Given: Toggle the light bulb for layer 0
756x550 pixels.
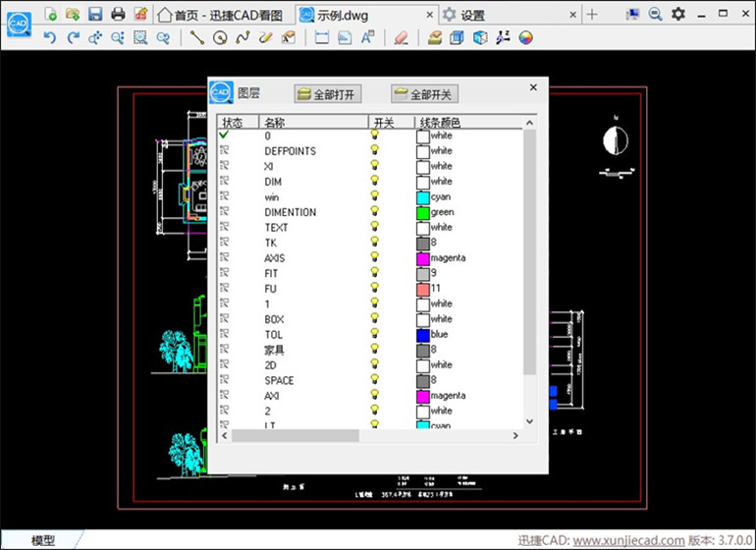Looking at the screenshot, I should pyautogui.click(x=375, y=136).
